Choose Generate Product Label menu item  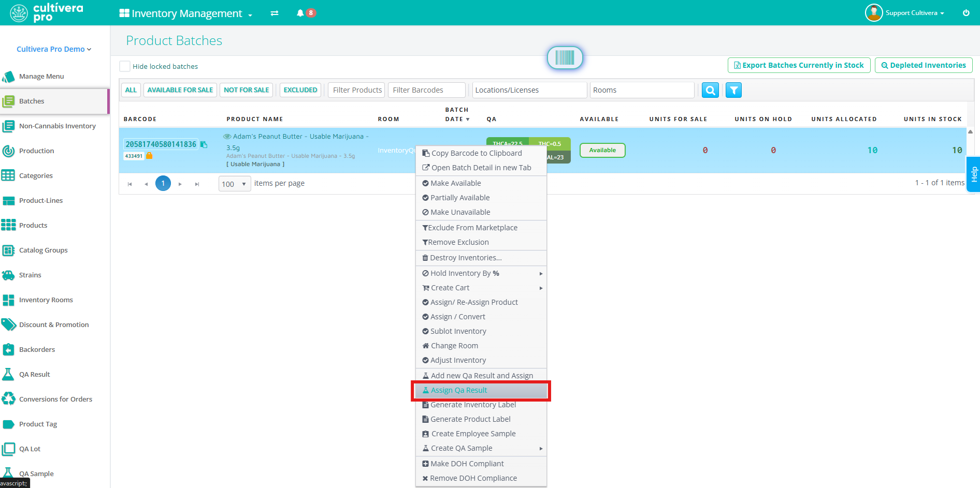[481, 419]
